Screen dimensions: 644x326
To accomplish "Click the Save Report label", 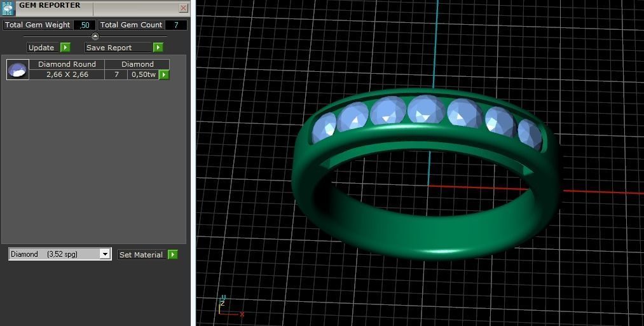I will [x=119, y=48].
